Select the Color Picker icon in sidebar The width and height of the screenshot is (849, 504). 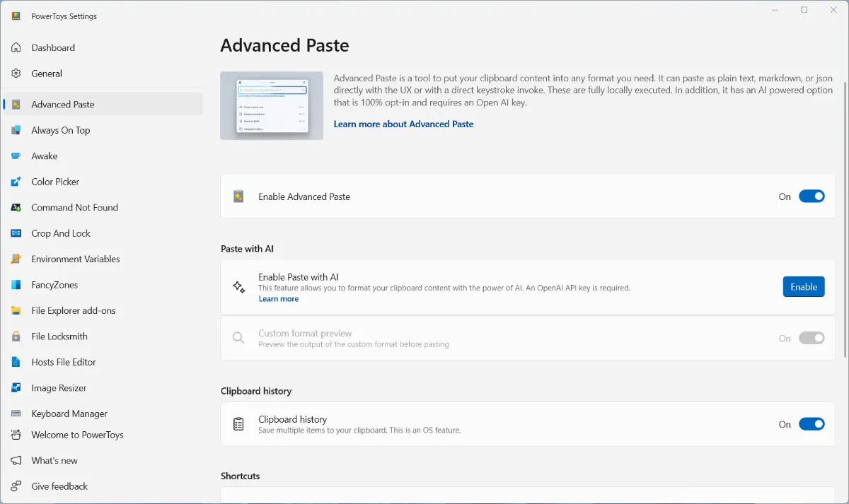16,182
